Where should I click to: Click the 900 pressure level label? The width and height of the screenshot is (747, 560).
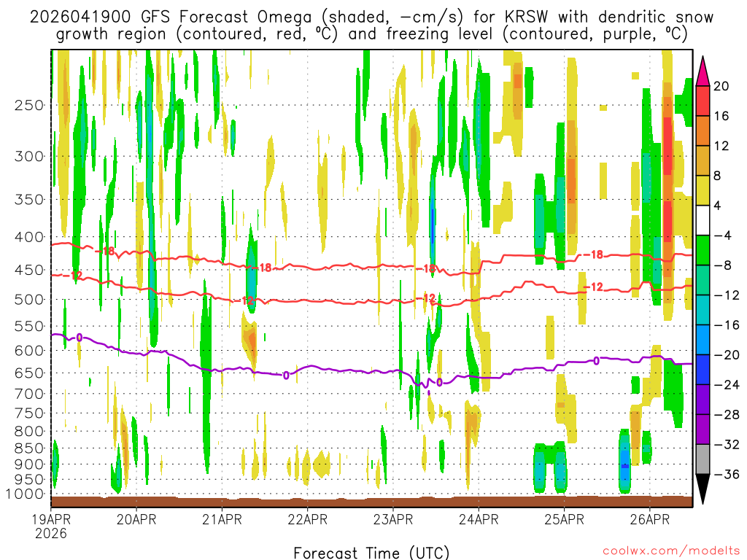click(29, 464)
